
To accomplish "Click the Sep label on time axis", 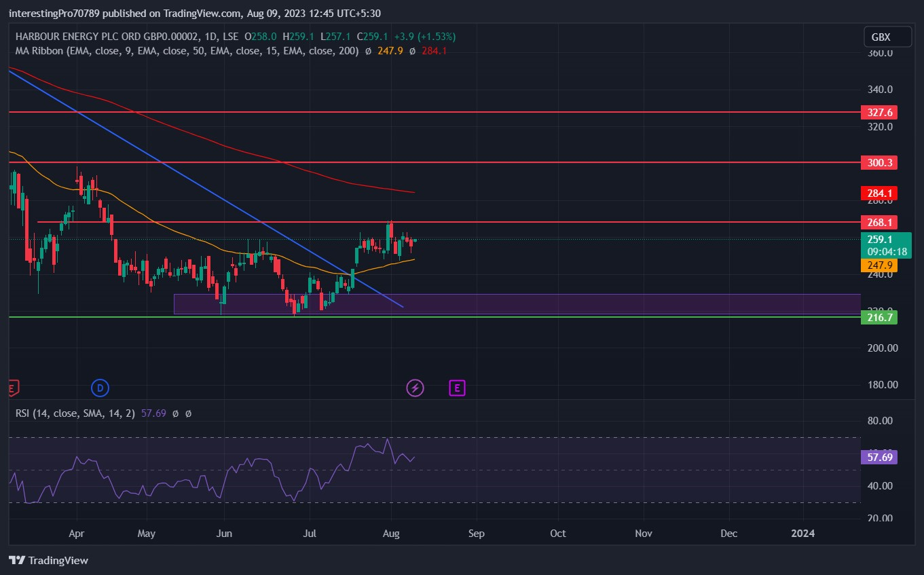I will (477, 534).
